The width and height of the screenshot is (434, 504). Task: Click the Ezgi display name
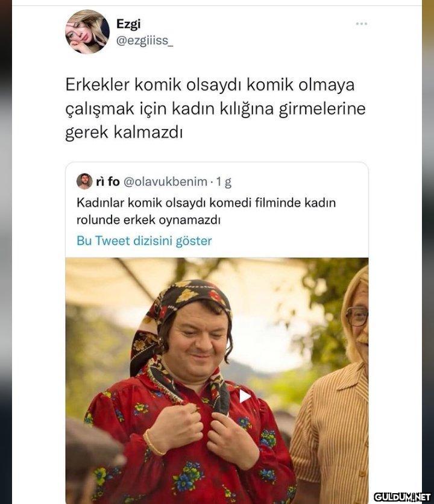(128, 24)
